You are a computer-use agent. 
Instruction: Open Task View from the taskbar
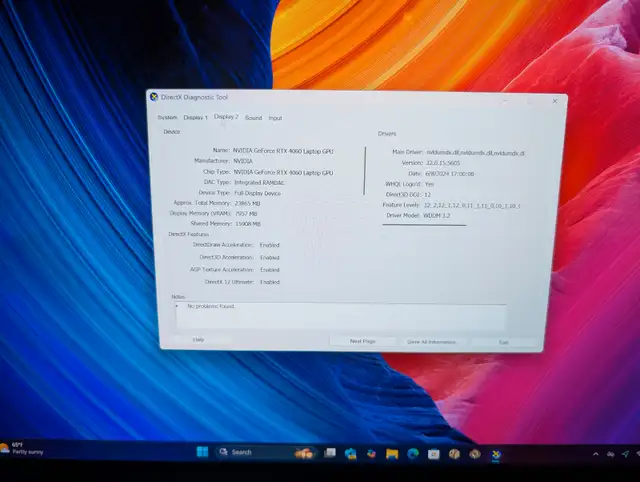(x=330, y=452)
